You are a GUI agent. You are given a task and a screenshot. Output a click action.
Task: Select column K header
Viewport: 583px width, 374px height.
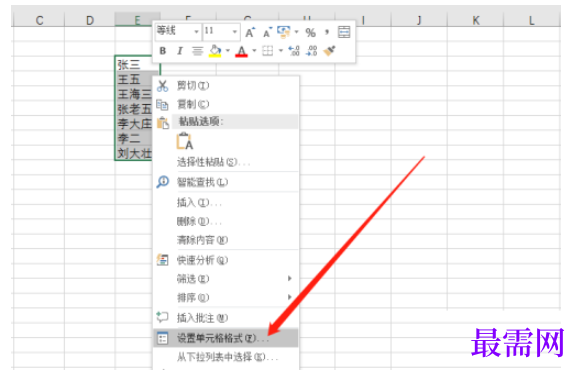tap(476, 20)
